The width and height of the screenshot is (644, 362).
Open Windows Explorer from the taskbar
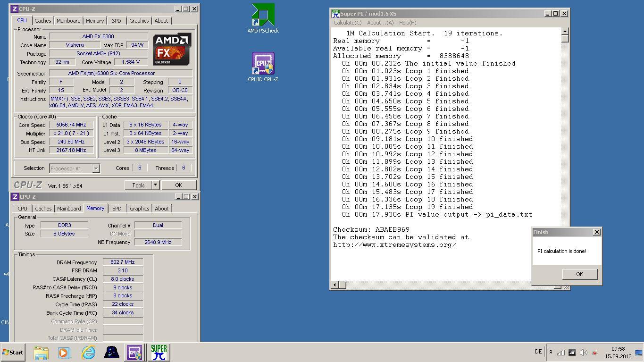coord(41,353)
